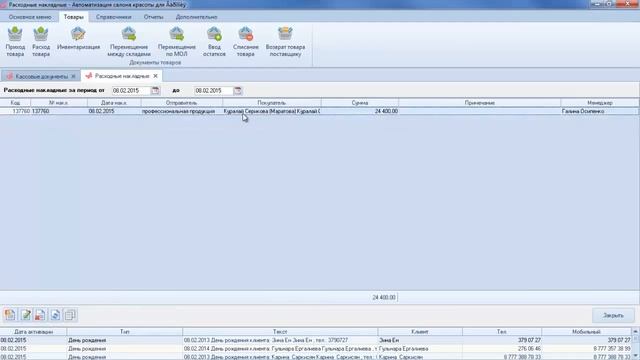Open calendar for start date
This screenshot has height=360, width=640.
point(155,91)
